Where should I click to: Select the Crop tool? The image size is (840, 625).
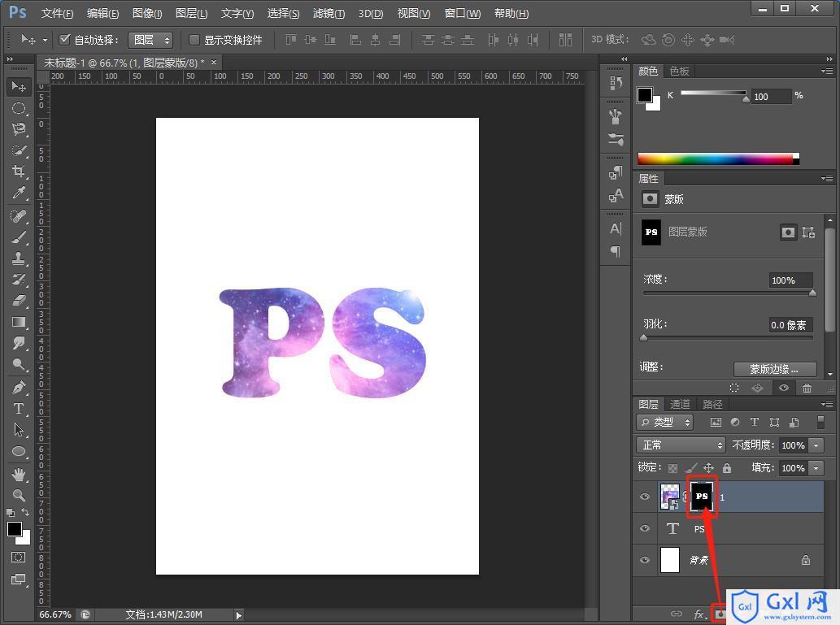pos(18,171)
